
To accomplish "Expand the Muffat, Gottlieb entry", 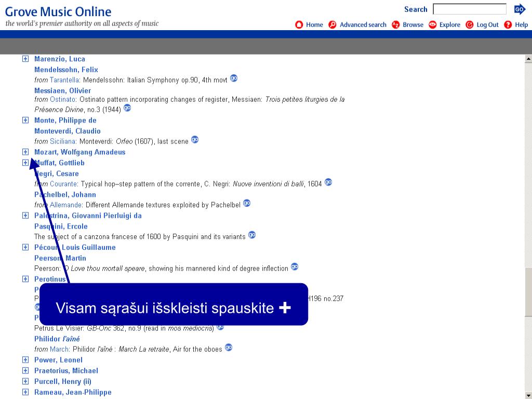I will click(25, 163).
